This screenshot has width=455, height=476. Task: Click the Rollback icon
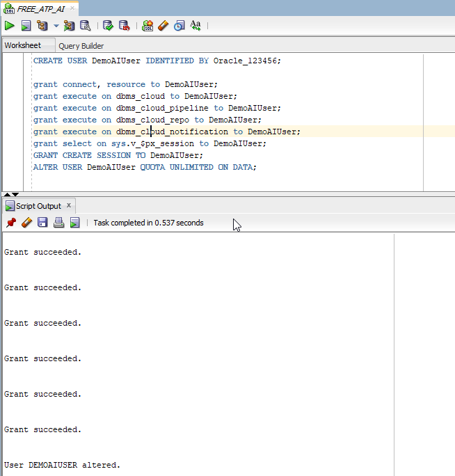tap(124, 26)
